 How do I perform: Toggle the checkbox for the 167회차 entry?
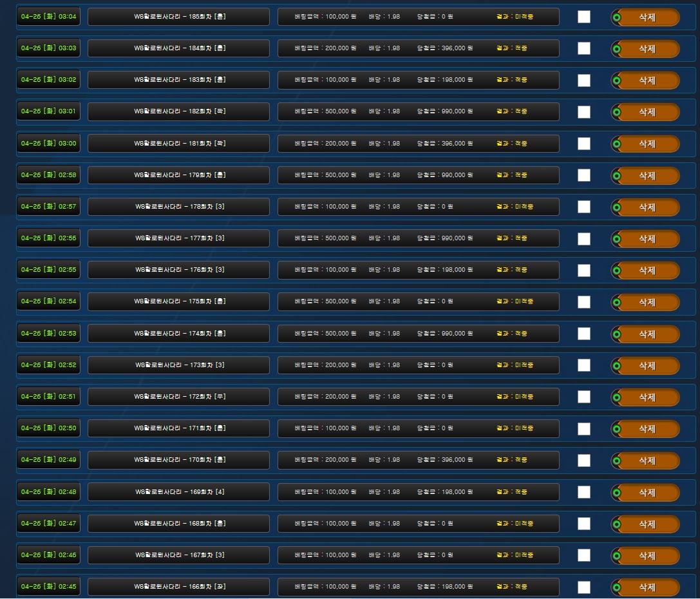584,555
